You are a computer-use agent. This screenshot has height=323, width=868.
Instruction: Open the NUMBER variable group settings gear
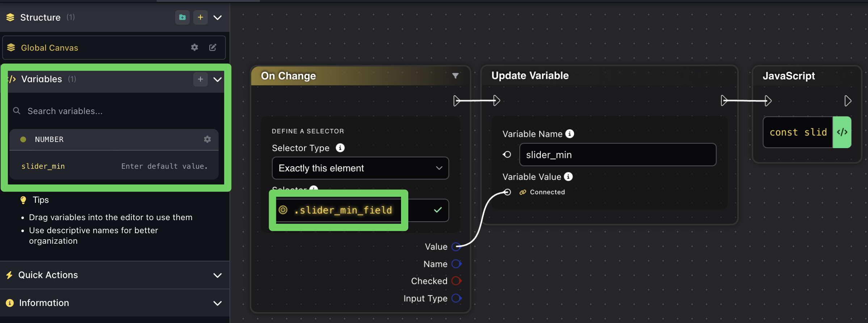207,139
